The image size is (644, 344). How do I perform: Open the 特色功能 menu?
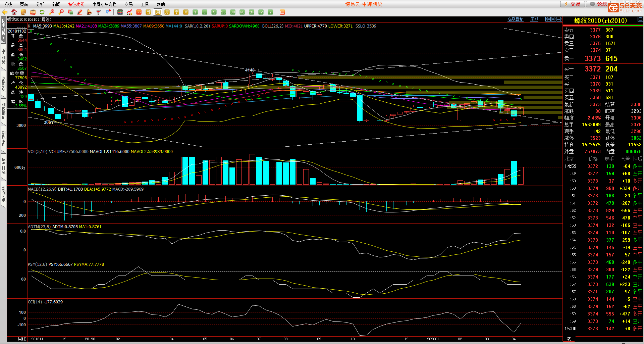coord(76,4)
